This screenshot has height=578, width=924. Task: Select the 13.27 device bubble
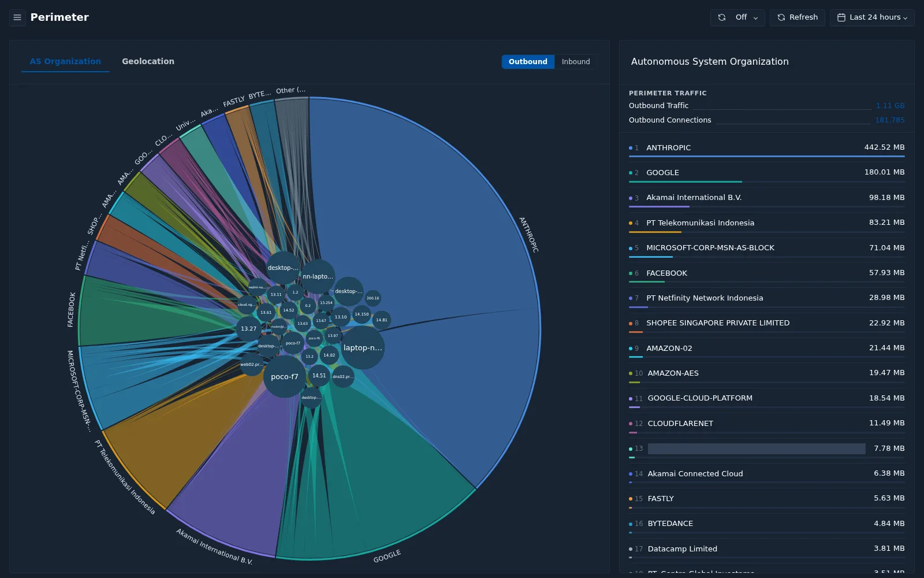coord(248,329)
